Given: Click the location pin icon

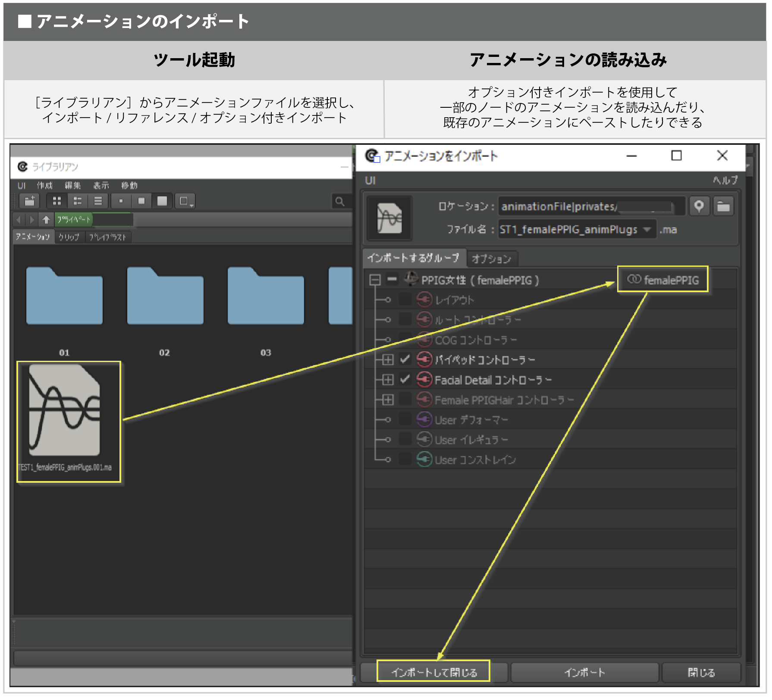Looking at the screenshot, I should click(x=699, y=206).
